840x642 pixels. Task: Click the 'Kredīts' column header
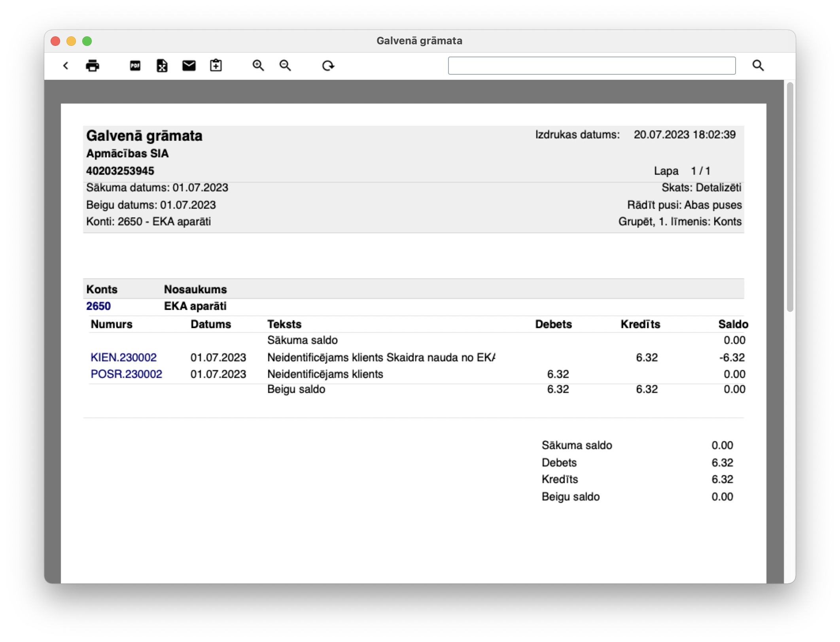pyautogui.click(x=640, y=325)
